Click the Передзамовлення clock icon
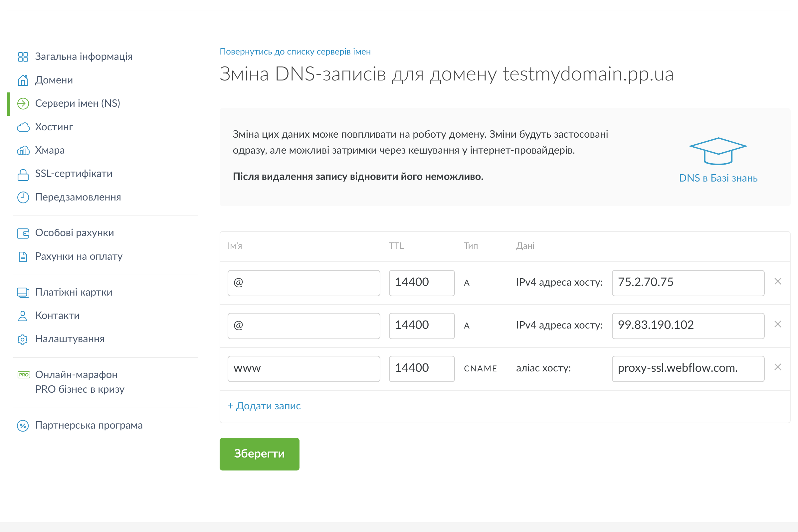The height and width of the screenshot is (532, 798). click(23, 198)
